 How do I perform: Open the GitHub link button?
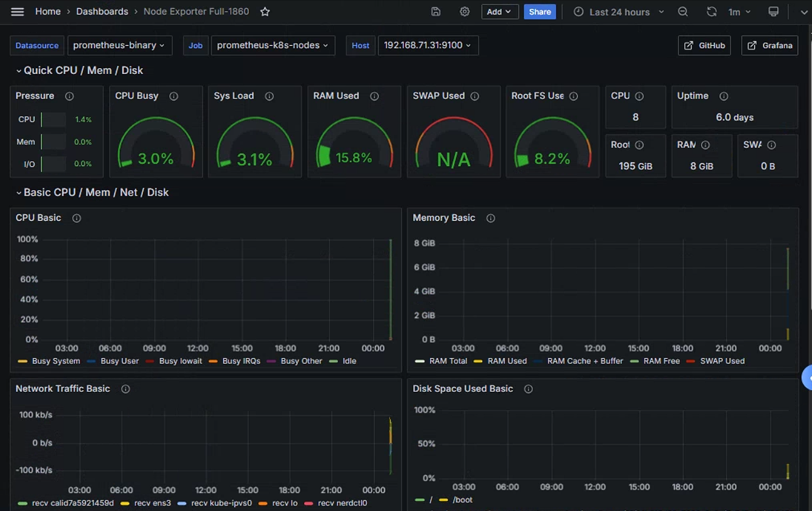point(704,45)
